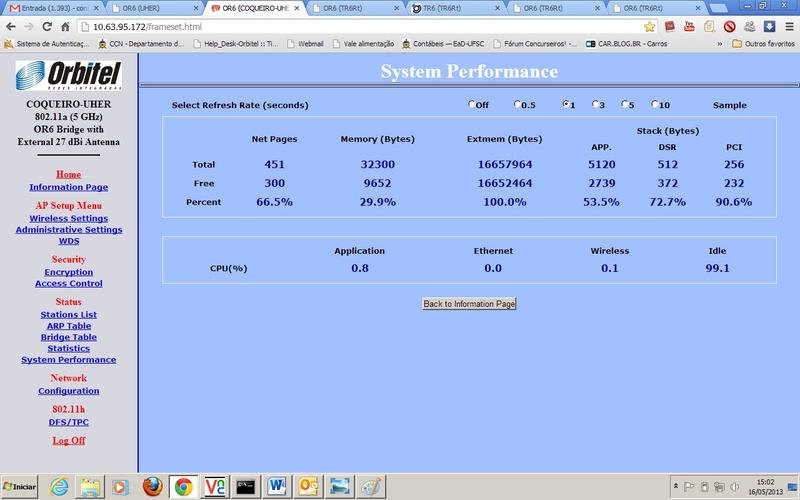
Task: Open the Statistics link
Action: [68, 348]
